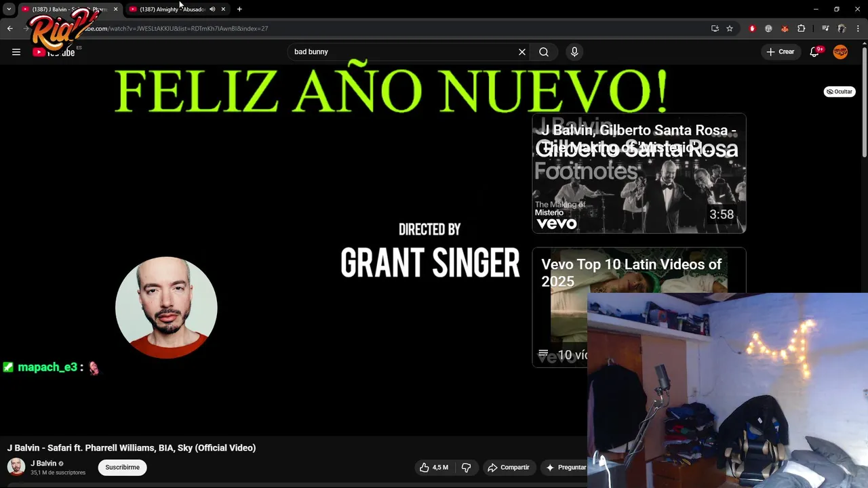Start voice search with the microphone
This screenshot has width=868, height=488.
point(574,52)
